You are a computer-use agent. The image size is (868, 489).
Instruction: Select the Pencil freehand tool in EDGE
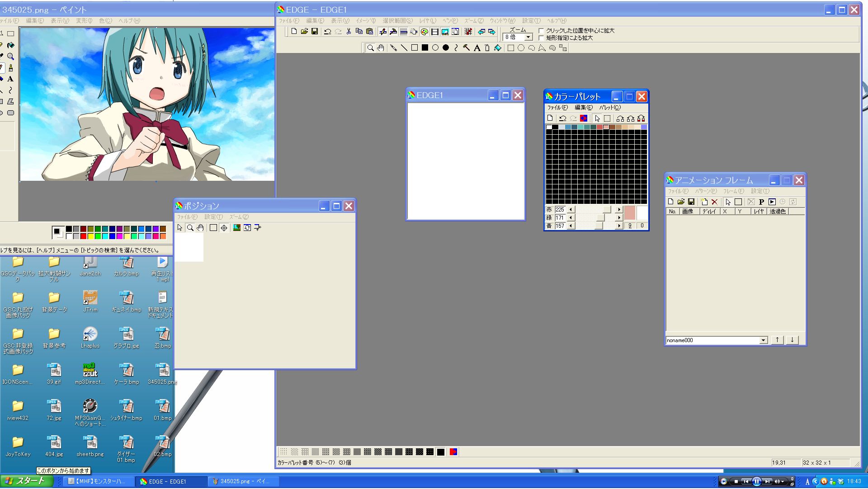point(393,47)
